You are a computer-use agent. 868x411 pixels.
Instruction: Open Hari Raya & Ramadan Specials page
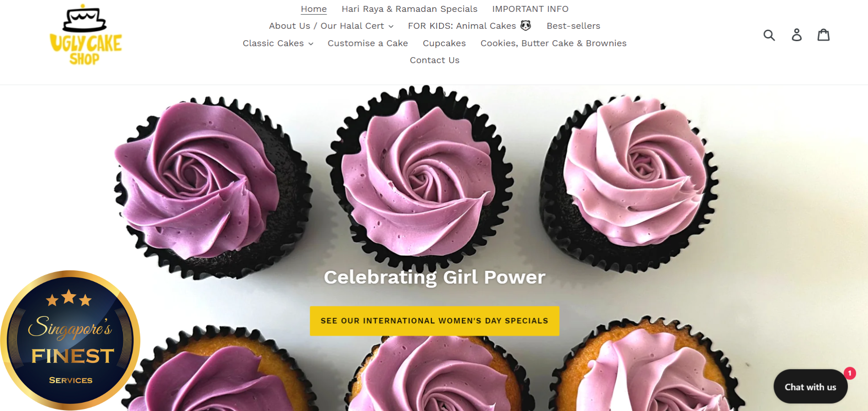pyautogui.click(x=409, y=9)
